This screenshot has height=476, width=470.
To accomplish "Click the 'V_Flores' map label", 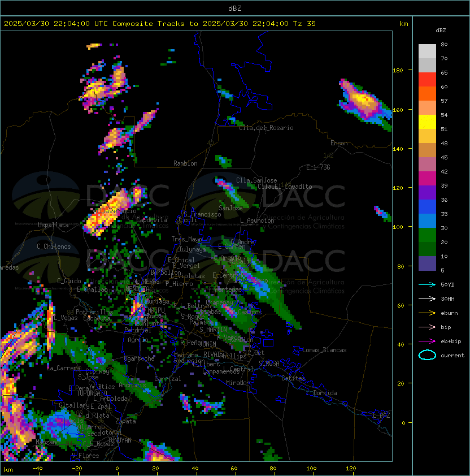I will point(85,456).
